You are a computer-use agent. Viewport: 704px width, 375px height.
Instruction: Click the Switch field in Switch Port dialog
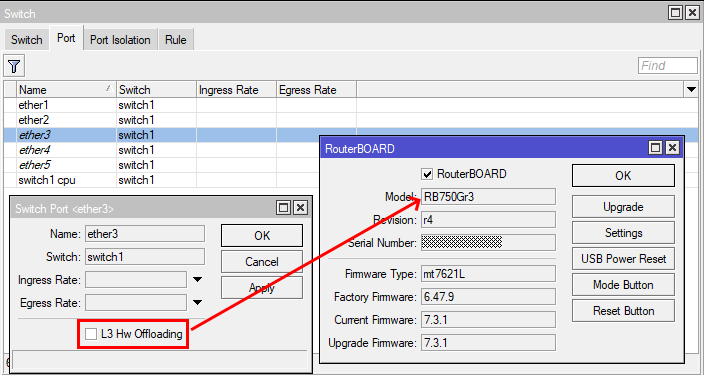145,257
